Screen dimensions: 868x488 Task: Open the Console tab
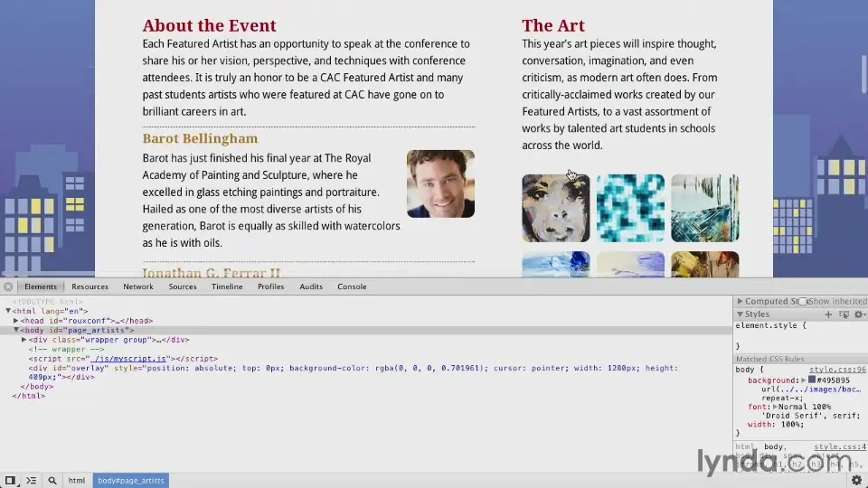352,286
